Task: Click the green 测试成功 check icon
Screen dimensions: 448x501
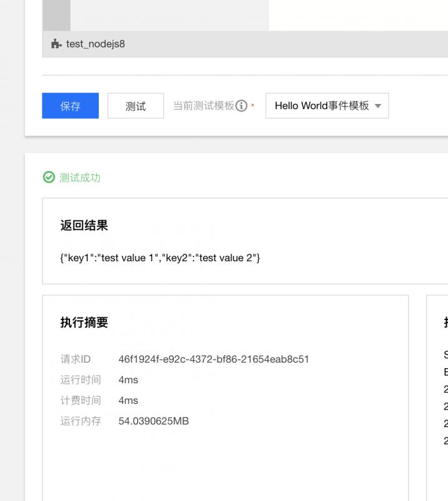Action: (x=49, y=177)
